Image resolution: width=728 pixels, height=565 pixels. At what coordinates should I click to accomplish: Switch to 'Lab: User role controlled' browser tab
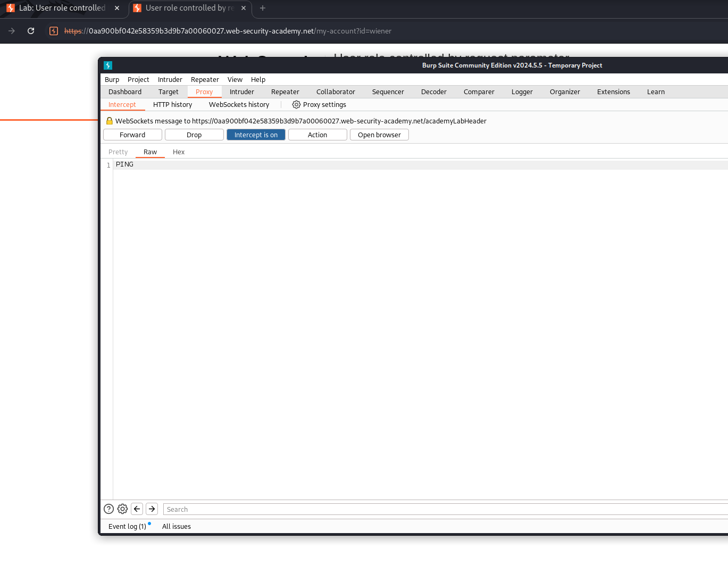click(62, 8)
